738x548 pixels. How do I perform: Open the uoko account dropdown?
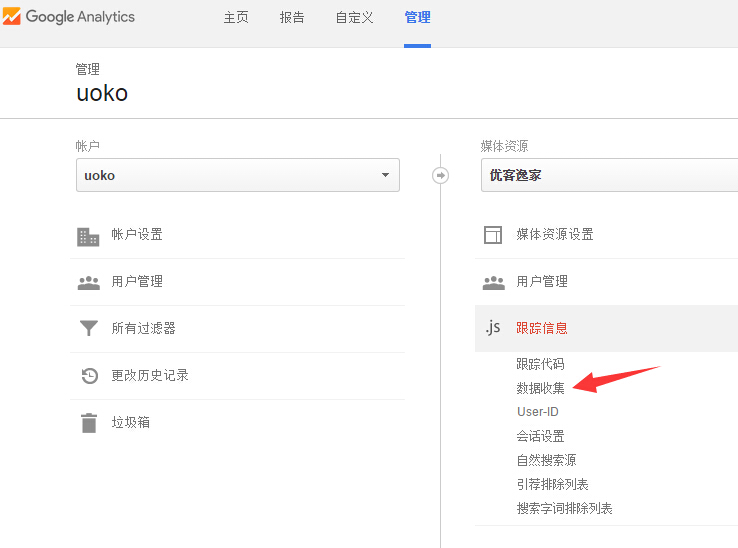click(238, 175)
